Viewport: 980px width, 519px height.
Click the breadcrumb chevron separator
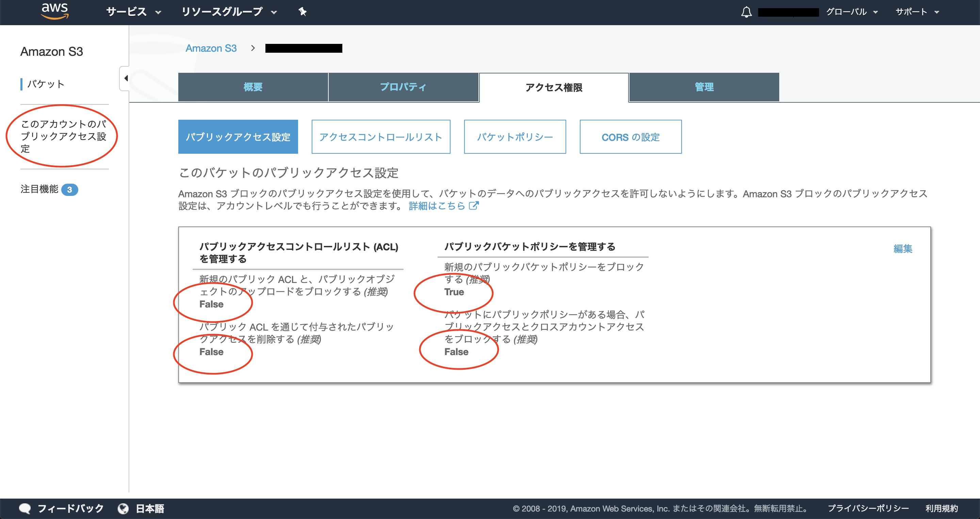click(x=252, y=48)
